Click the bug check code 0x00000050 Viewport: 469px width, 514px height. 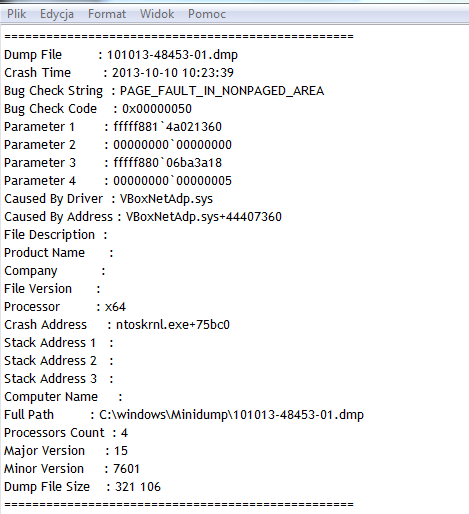157,109
